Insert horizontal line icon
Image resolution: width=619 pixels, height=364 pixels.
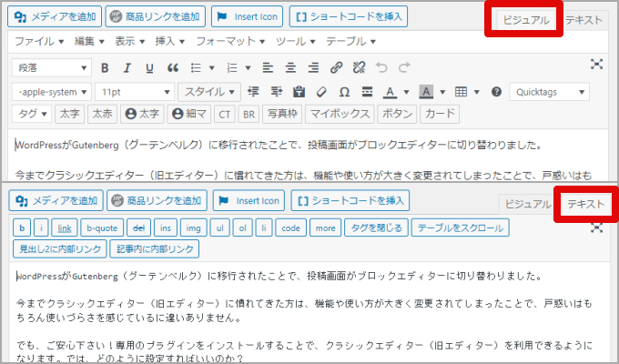coord(367,92)
